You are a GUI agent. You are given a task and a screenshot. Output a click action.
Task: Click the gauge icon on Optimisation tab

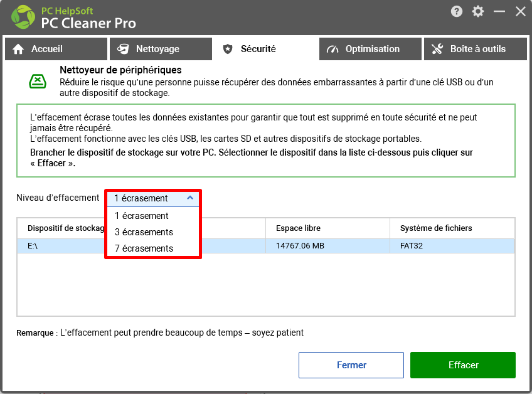pos(332,49)
